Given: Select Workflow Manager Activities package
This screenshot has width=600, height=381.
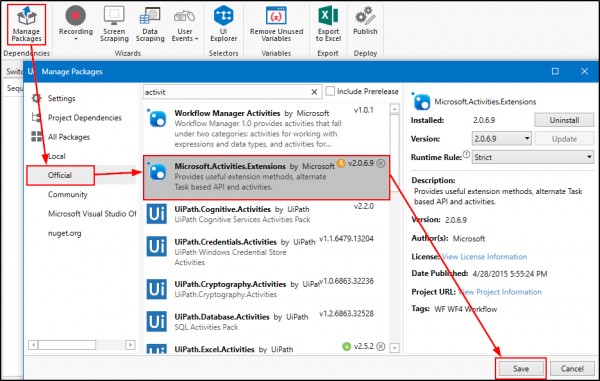Looking at the screenshot, I should click(x=266, y=129).
